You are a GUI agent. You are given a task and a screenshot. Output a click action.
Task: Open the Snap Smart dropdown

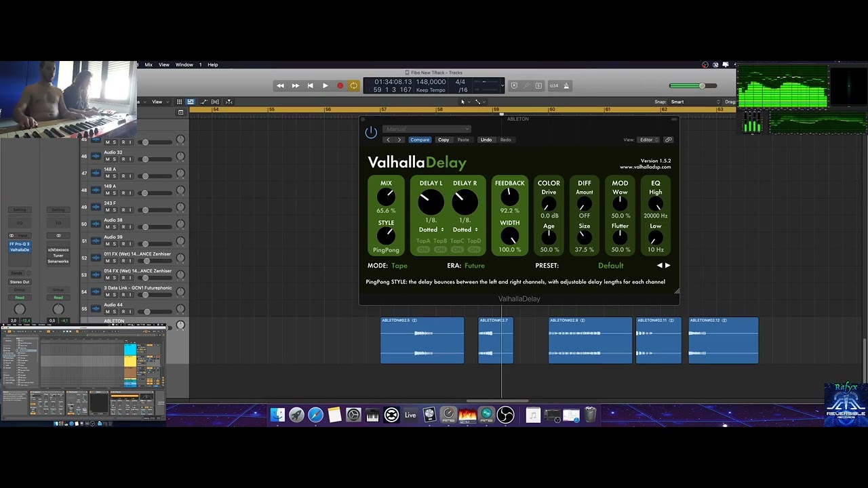(x=695, y=102)
